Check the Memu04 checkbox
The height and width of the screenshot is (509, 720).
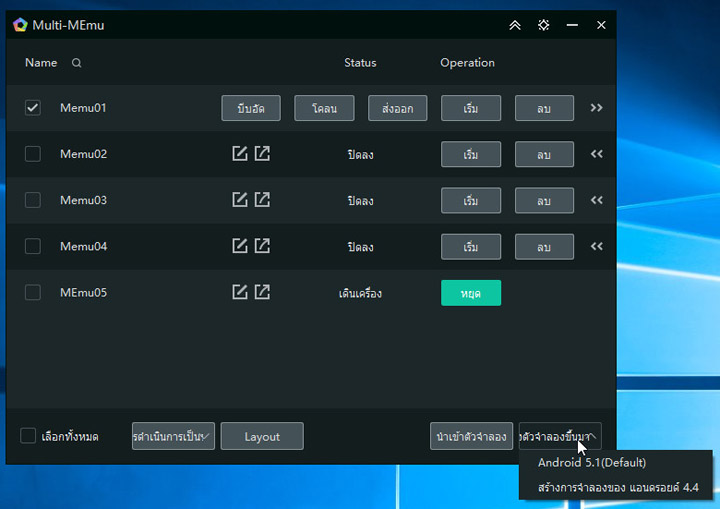[x=33, y=246]
